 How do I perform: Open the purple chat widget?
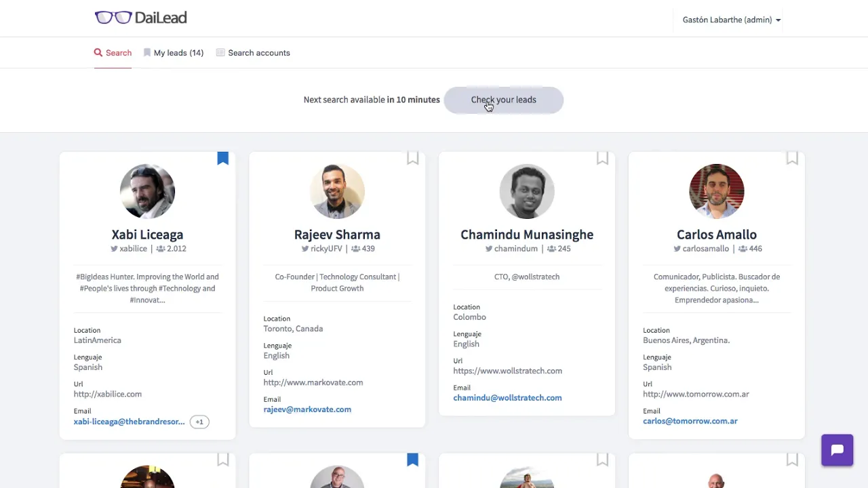click(837, 450)
